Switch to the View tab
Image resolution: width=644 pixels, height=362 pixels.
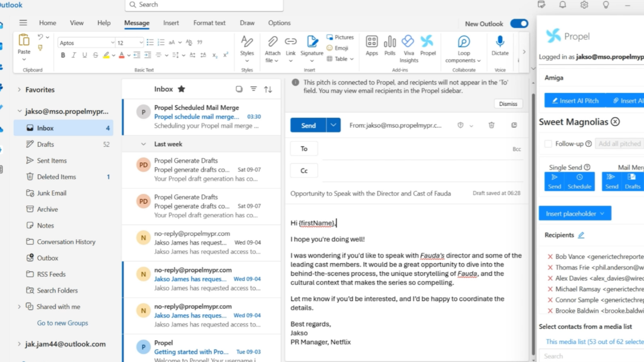coord(77,23)
